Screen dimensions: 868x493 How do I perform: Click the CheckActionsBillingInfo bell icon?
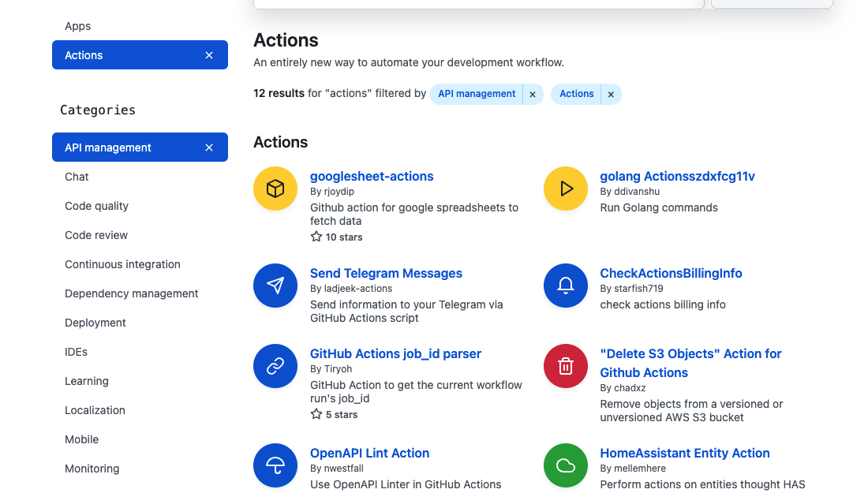(566, 286)
